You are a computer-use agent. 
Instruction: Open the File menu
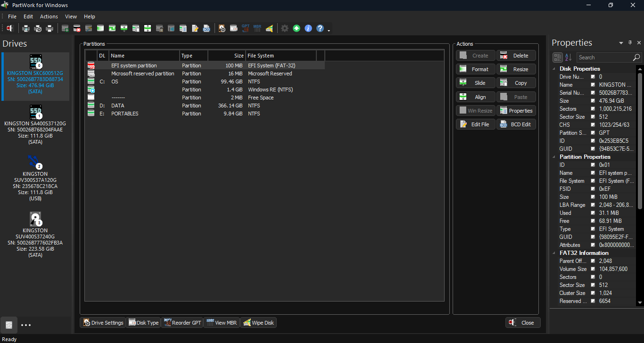coord(12,16)
